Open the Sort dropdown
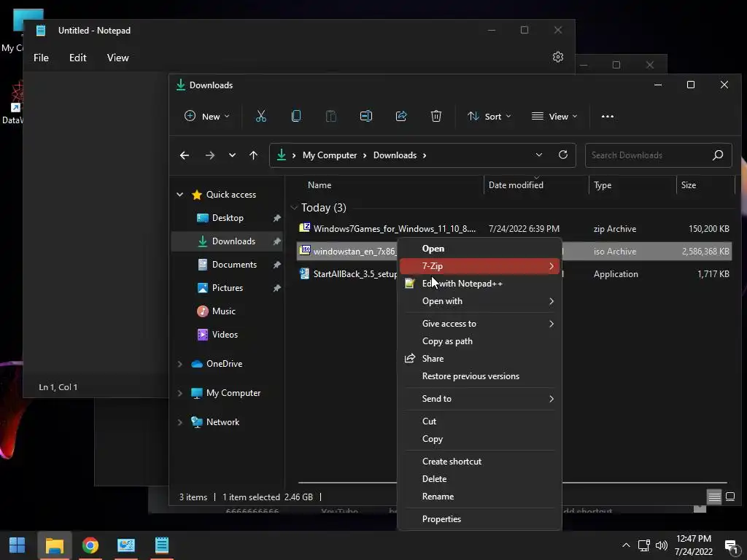 489,116
